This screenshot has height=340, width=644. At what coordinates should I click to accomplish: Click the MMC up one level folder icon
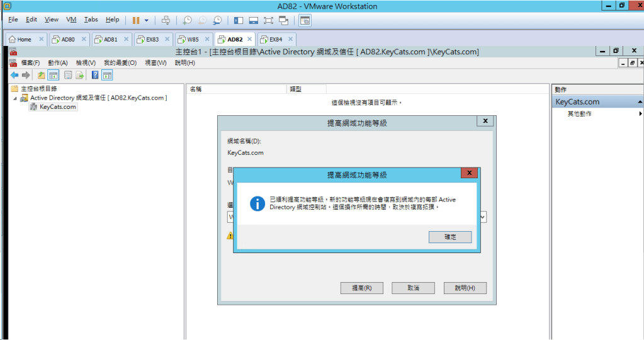pyautogui.click(x=42, y=75)
